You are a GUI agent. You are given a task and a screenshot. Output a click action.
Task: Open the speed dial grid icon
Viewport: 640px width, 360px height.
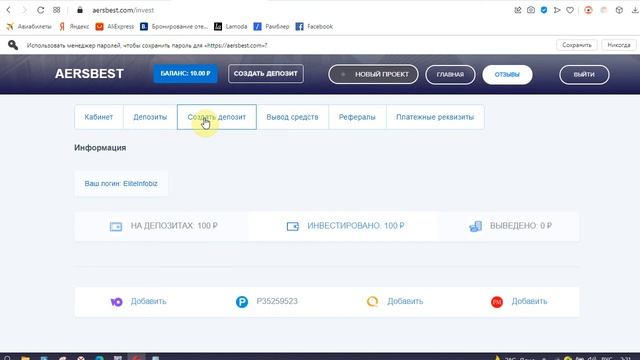coord(56,10)
